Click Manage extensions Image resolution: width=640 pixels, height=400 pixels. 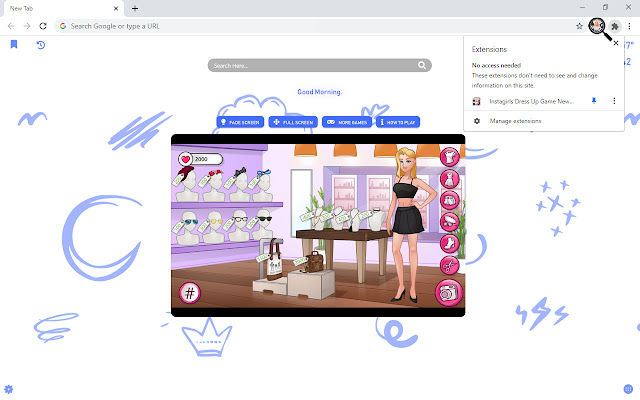(x=515, y=121)
